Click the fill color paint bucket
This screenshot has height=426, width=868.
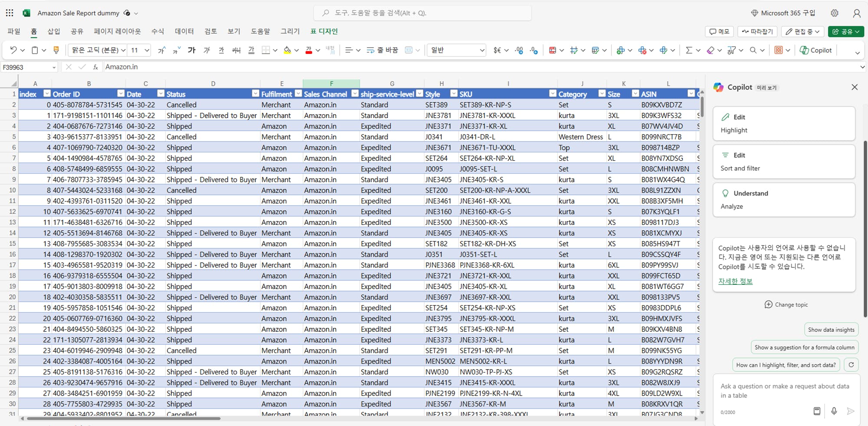(287, 50)
